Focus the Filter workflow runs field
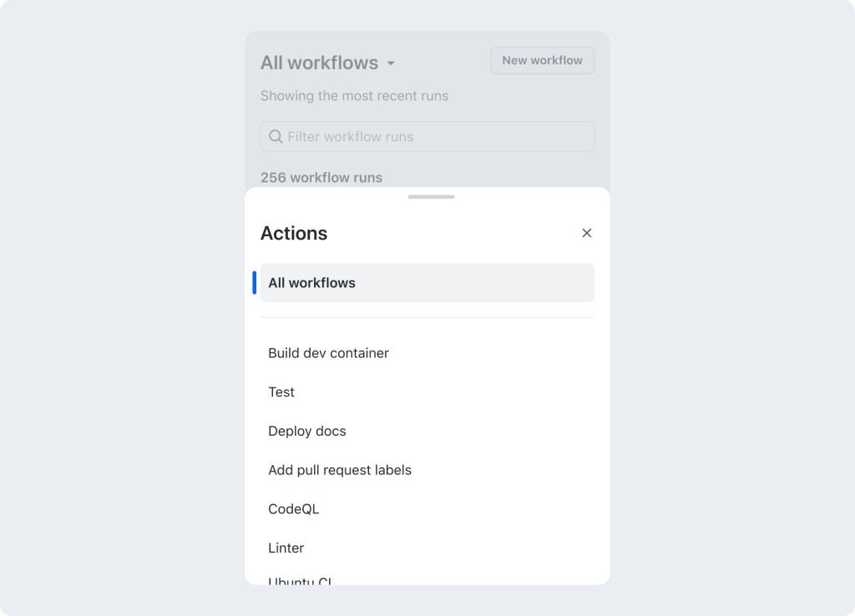855x616 pixels. 434,137
